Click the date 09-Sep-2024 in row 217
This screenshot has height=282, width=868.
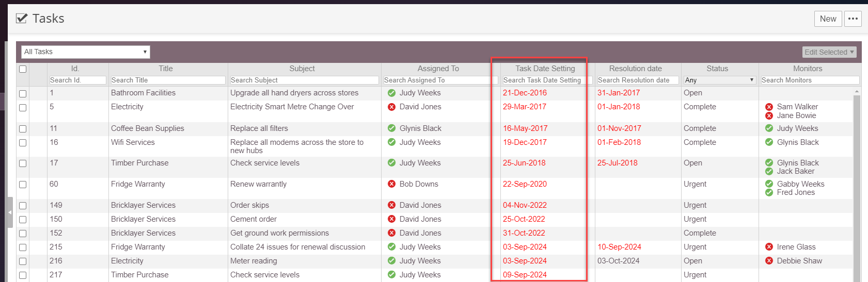pyautogui.click(x=525, y=275)
